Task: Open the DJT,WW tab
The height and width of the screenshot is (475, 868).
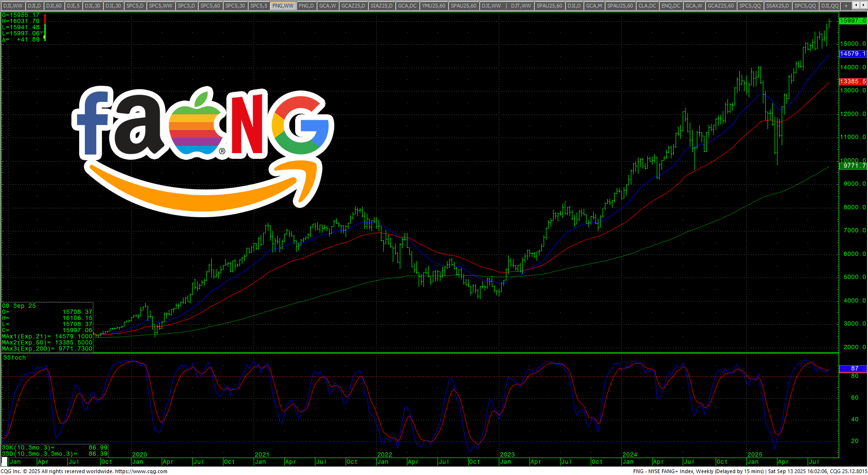Action: tap(521, 6)
